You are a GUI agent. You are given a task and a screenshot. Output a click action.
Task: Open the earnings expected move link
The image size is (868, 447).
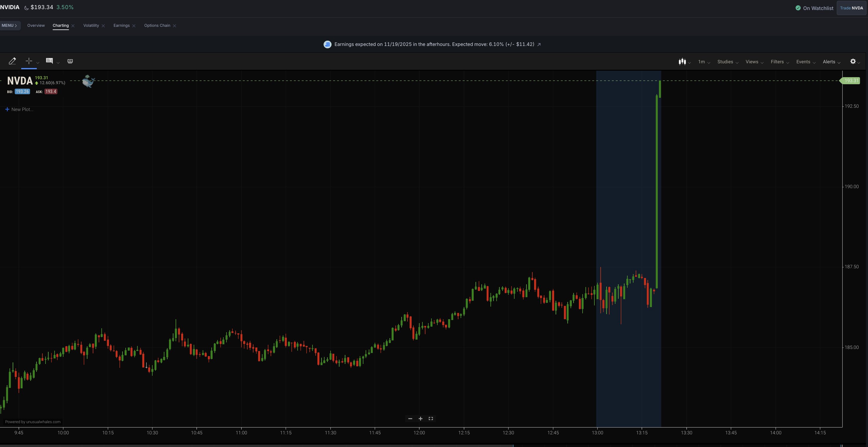(x=539, y=44)
